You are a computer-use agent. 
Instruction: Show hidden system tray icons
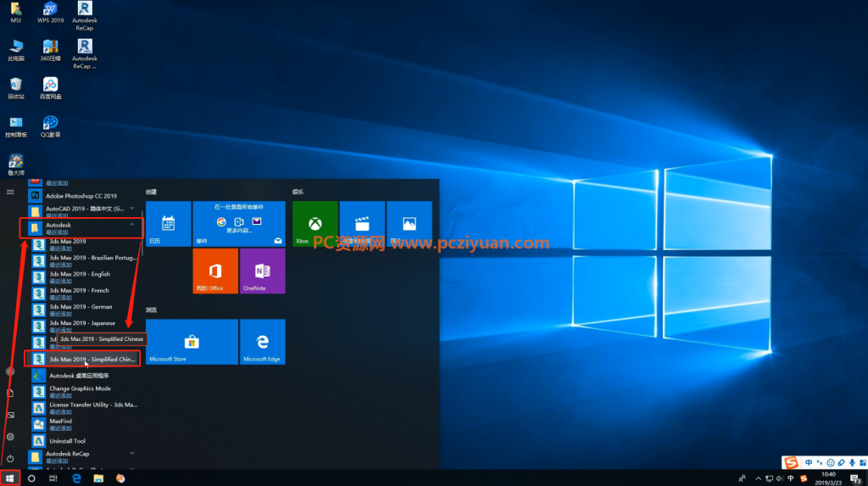tap(758, 478)
